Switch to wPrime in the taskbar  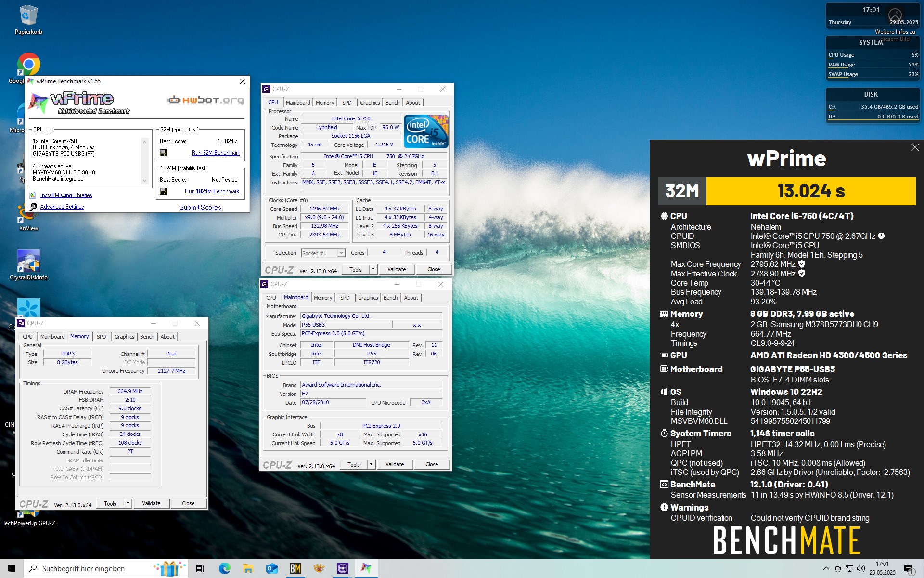[366, 568]
